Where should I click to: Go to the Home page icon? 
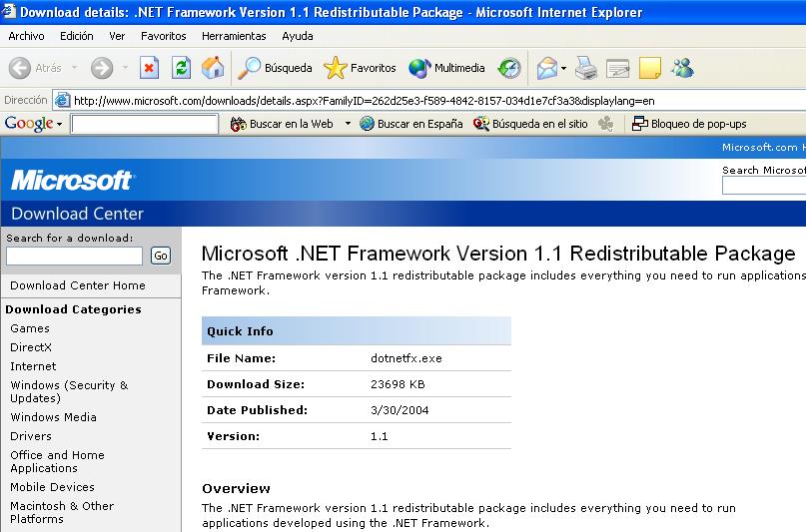[213, 68]
